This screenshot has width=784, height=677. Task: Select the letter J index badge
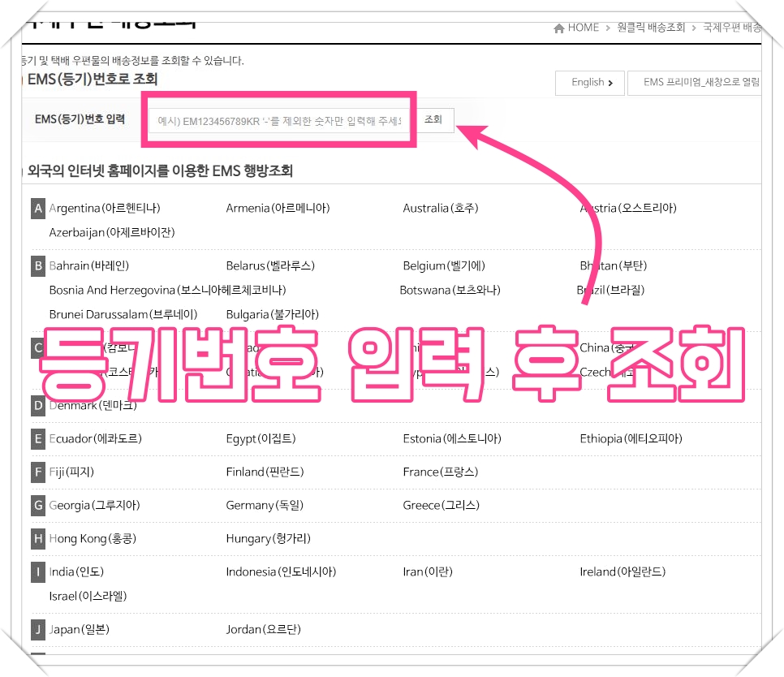click(x=38, y=629)
